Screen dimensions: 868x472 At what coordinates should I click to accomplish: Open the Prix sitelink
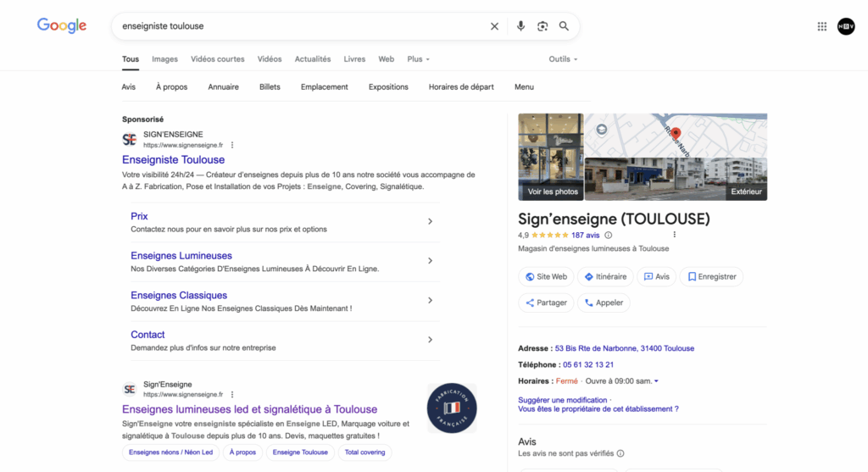[x=139, y=216]
